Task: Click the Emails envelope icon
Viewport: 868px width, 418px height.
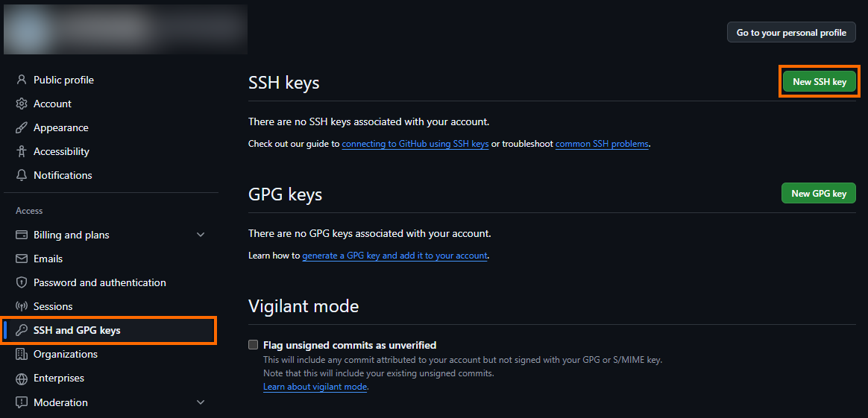Action: coord(22,259)
